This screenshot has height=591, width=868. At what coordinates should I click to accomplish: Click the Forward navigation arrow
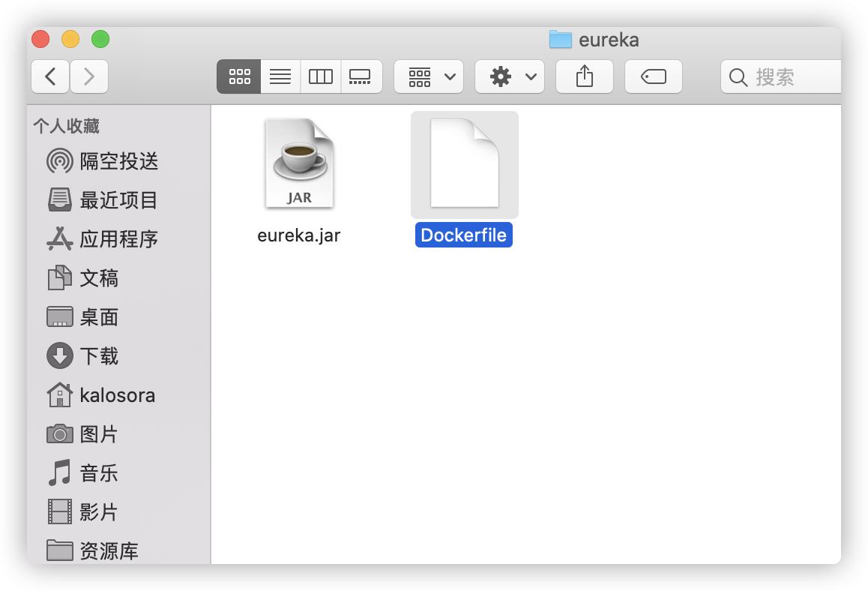(x=89, y=76)
